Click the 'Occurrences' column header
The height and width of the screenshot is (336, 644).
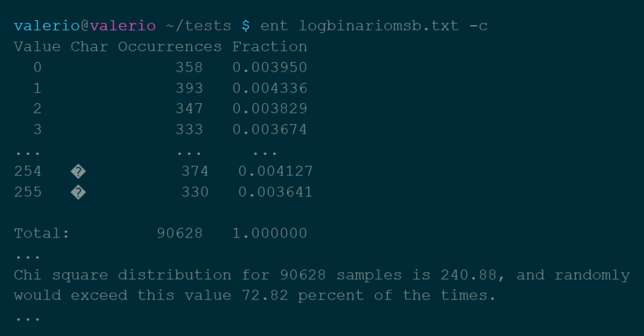pos(170,47)
